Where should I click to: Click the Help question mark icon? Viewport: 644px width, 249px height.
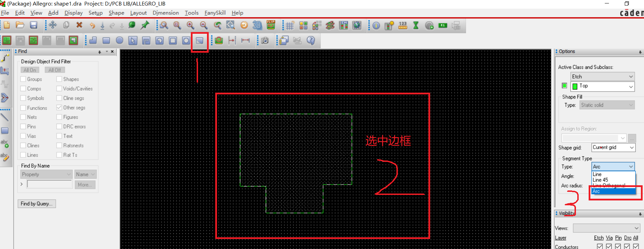coord(311,40)
